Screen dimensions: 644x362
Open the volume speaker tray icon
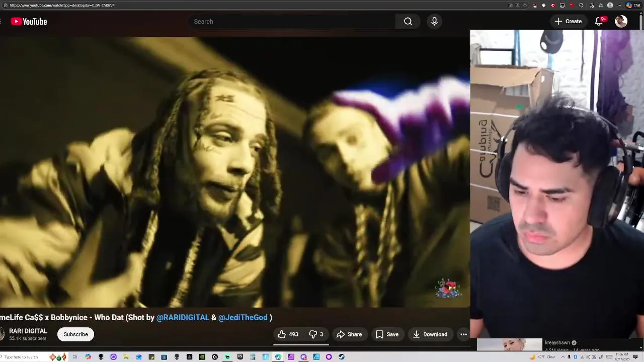[x=588, y=357]
